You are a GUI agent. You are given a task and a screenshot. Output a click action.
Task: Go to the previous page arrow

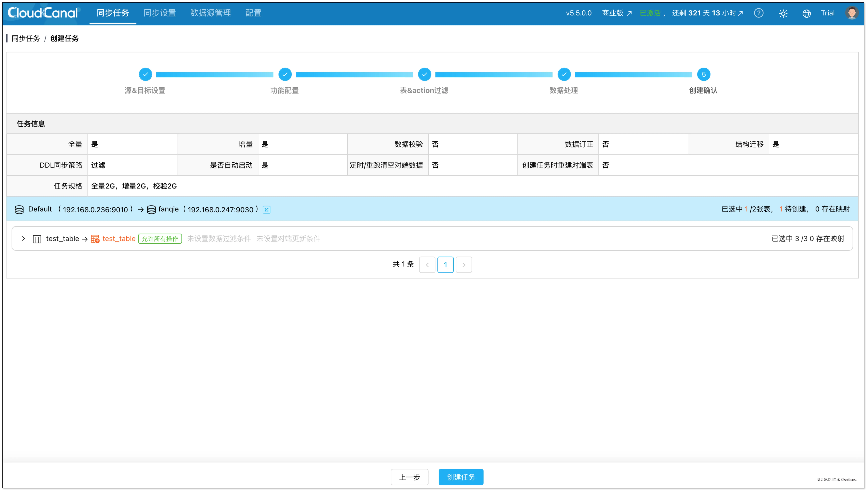pyautogui.click(x=427, y=265)
